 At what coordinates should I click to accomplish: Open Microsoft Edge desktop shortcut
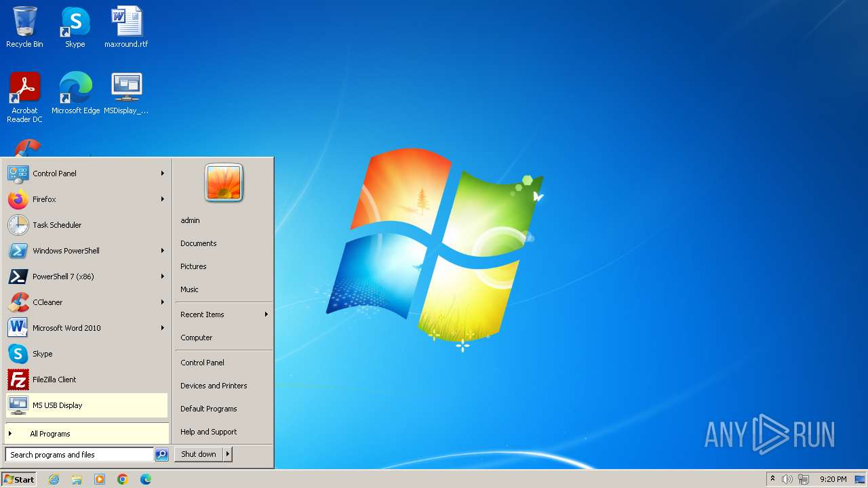coord(75,93)
